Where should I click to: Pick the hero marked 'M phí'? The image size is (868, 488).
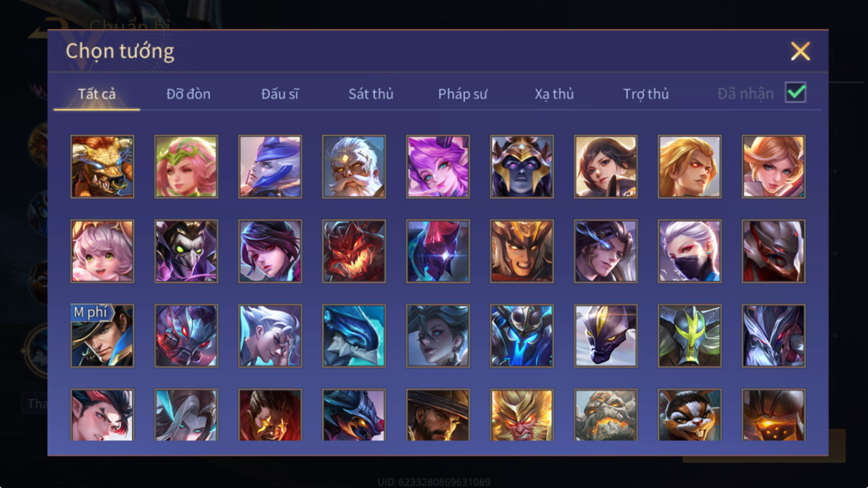(x=102, y=336)
